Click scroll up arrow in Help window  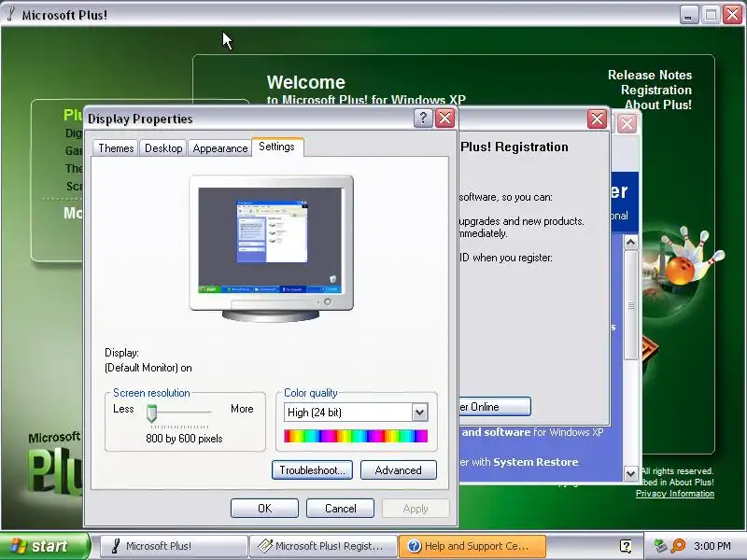(x=630, y=243)
